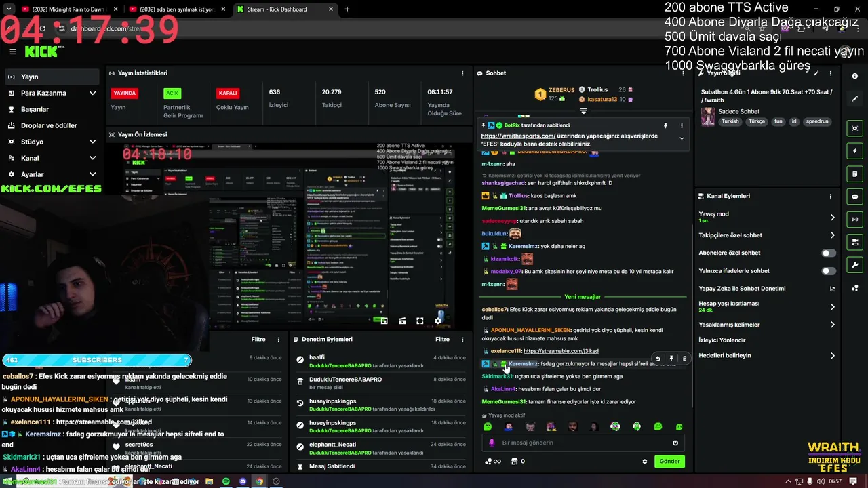Reply to KeremsImz's message
This screenshot has height=488, width=868.
(x=658, y=359)
